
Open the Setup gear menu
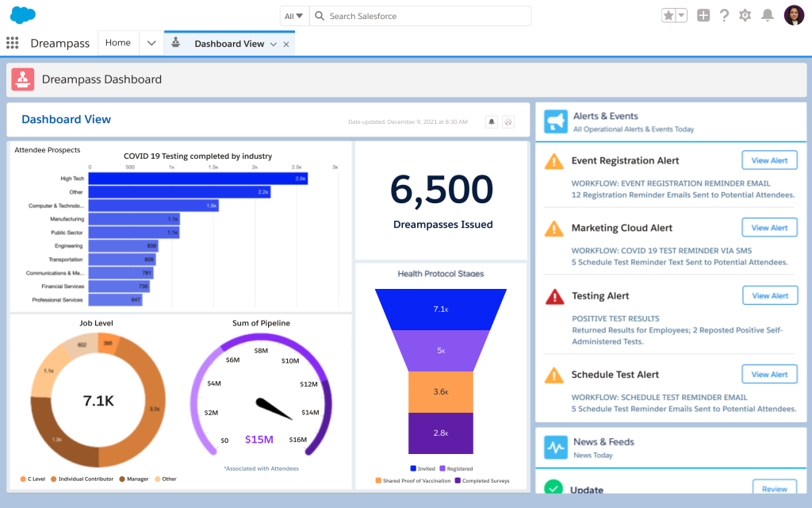[x=745, y=15]
